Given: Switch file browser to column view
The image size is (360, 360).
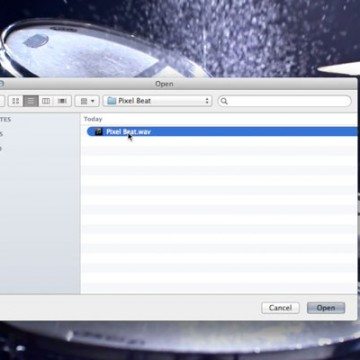Looking at the screenshot, I should pyautogui.click(x=46, y=101).
